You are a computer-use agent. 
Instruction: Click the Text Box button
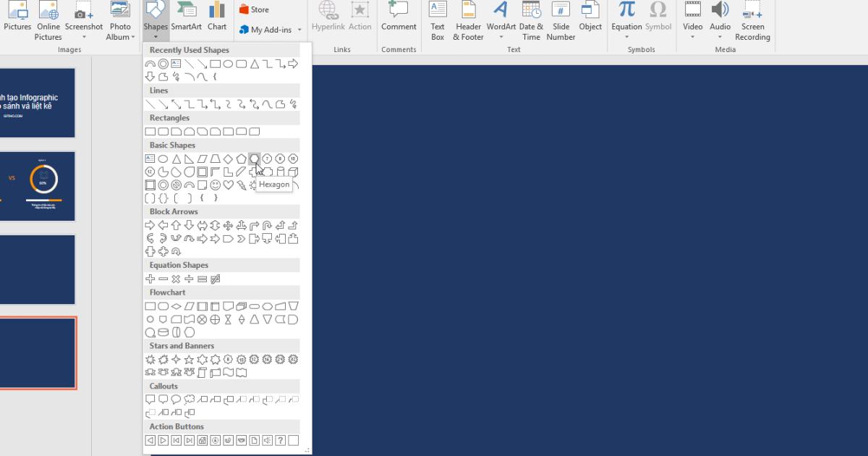(x=438, y=20)
